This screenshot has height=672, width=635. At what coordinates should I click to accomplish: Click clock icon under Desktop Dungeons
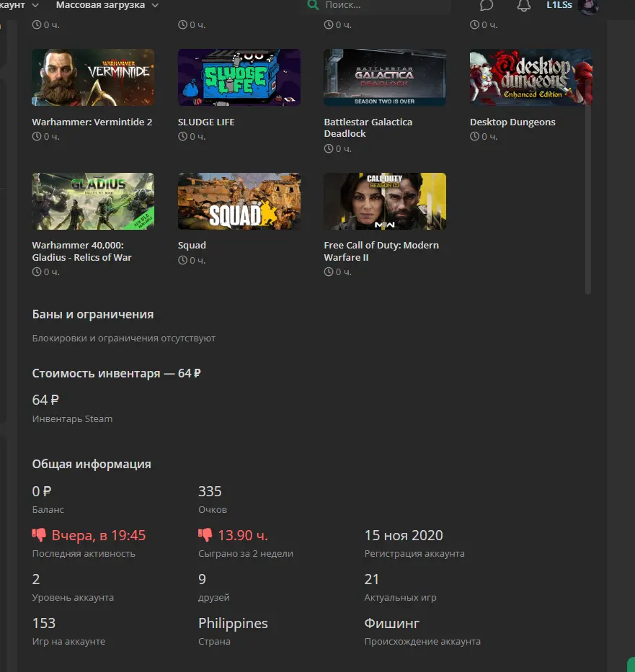click(x=474, y=137)
